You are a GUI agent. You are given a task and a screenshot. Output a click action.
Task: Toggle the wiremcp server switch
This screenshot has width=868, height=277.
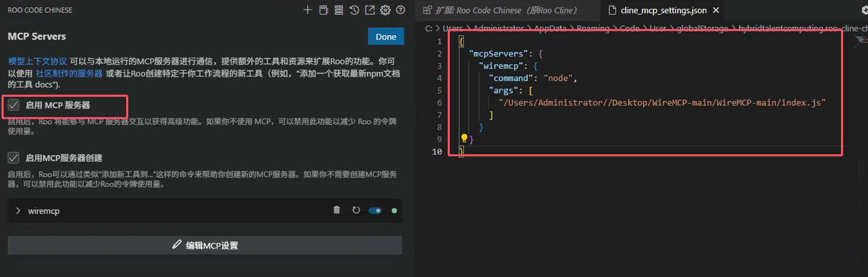point(375,210)
